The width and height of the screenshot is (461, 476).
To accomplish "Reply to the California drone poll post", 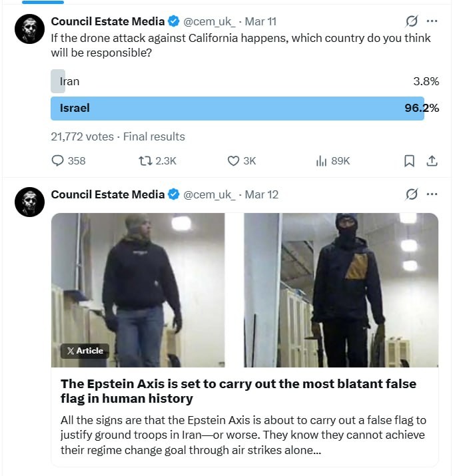I will (59, 160).
